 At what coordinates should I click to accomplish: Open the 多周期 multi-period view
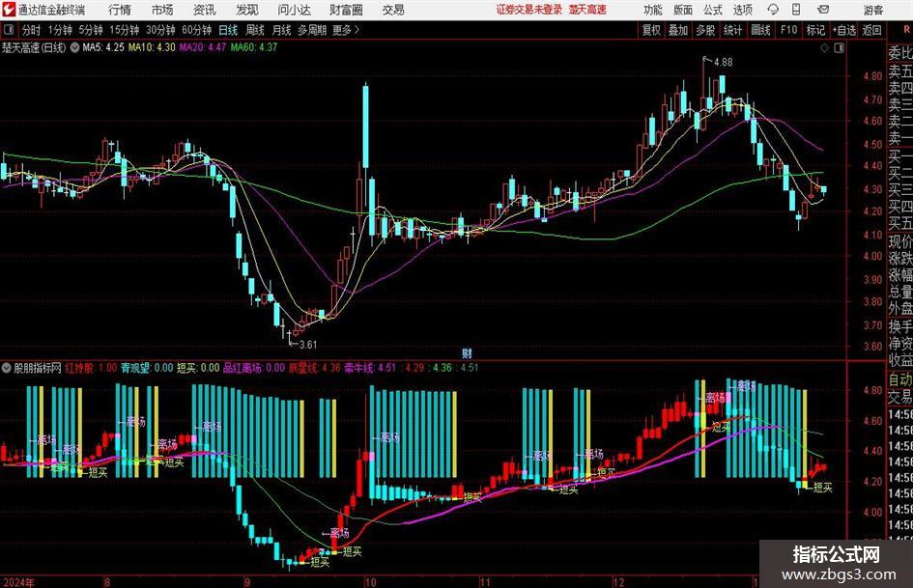(312, 30)
